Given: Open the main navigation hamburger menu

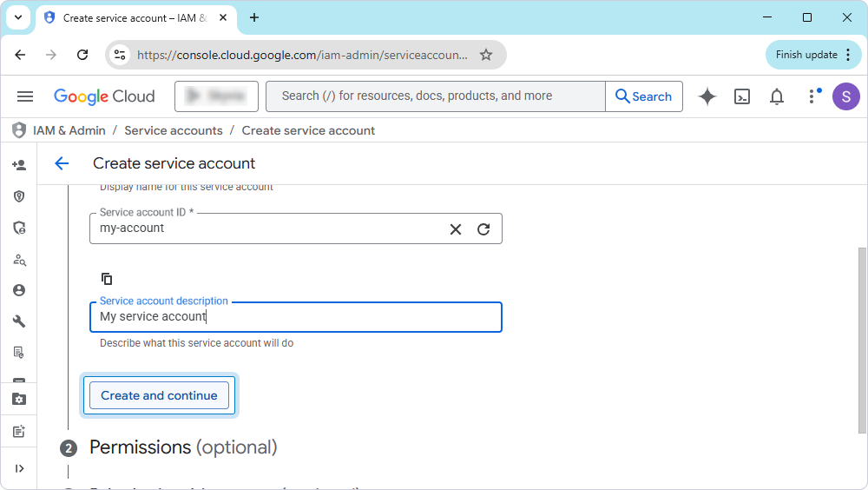Looking at the screenshot, I should click(x=25, y=96).
